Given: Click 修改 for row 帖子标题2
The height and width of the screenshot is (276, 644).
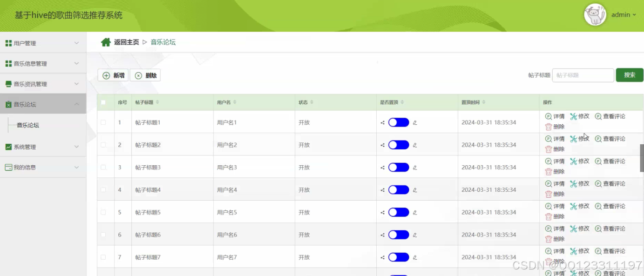Looking at the screenshot, I should pos(580,139).
